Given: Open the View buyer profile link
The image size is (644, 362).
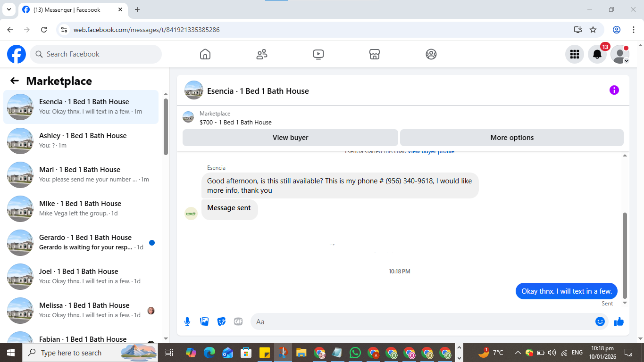Looking at the screenshot, I should coord(431,152).
